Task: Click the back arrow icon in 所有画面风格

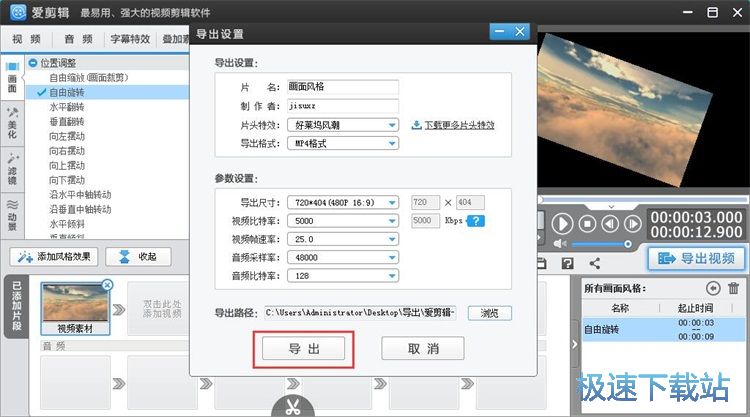Action: click(713, 288)
